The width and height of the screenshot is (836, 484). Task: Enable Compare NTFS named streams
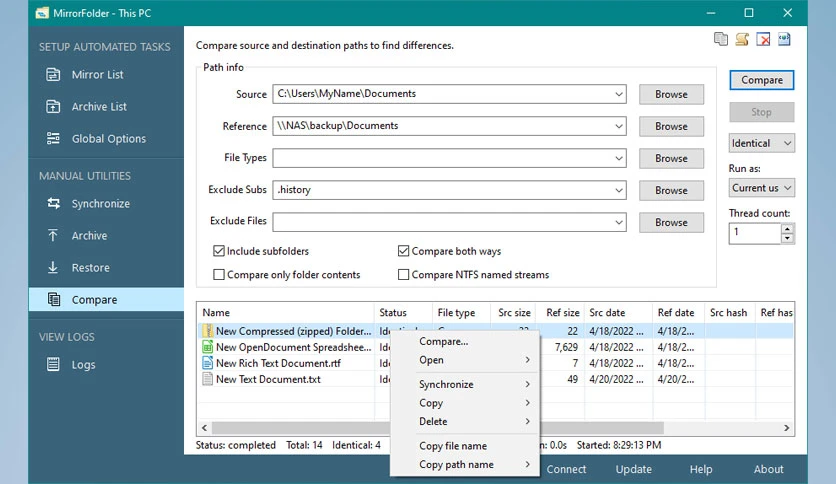tap(404, 275)
